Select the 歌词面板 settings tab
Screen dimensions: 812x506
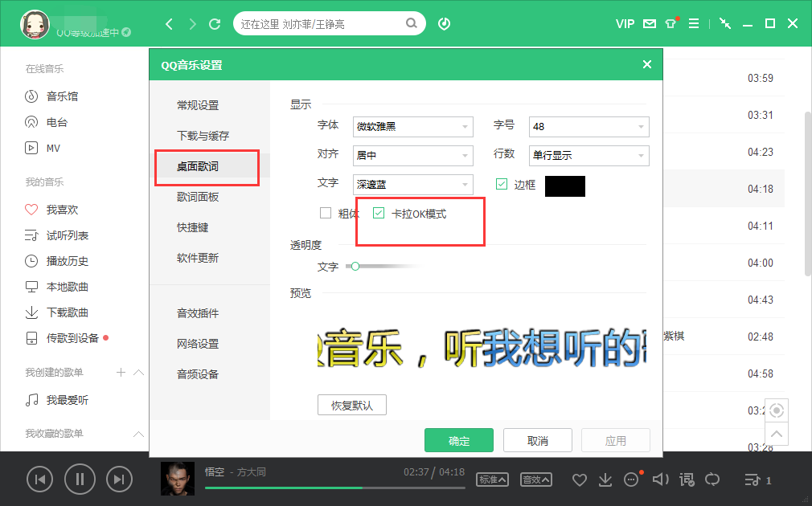click(198, 197)
